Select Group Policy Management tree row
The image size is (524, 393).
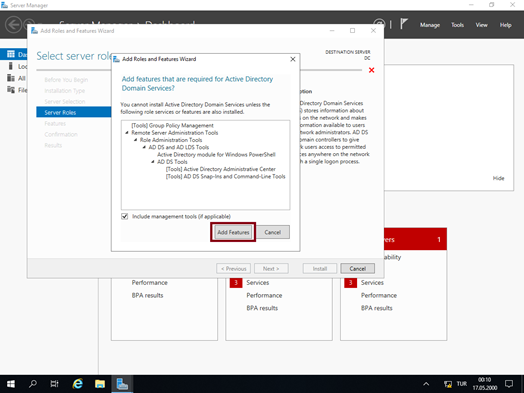coord(172,125)
